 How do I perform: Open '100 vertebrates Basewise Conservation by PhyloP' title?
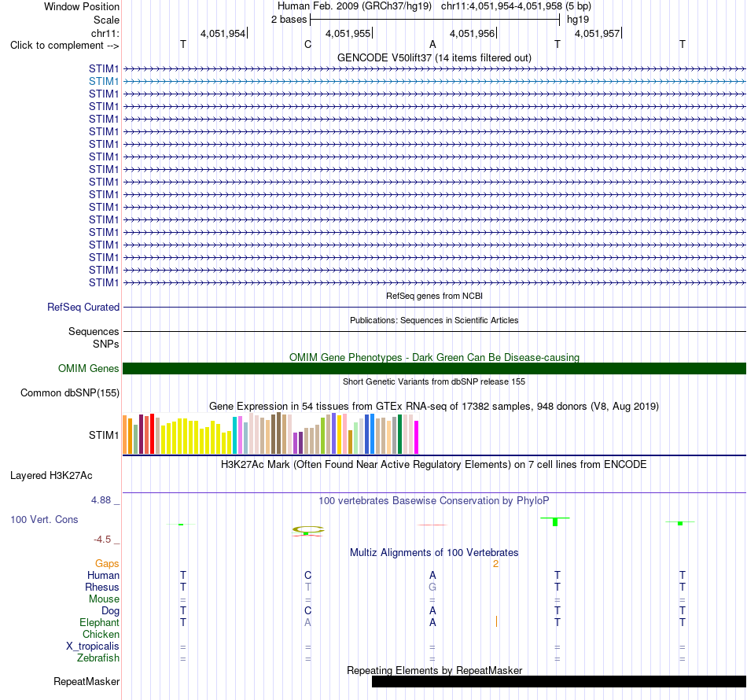tap(434, 501)
